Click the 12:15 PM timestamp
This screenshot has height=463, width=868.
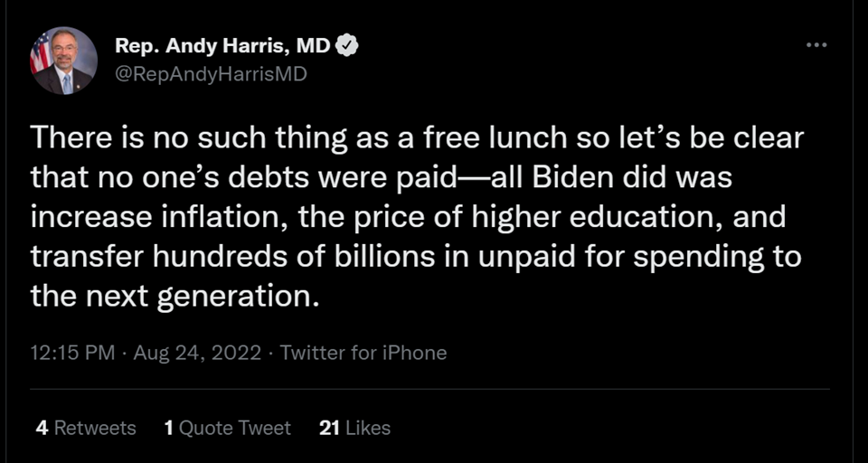click(x=72, y=352)
